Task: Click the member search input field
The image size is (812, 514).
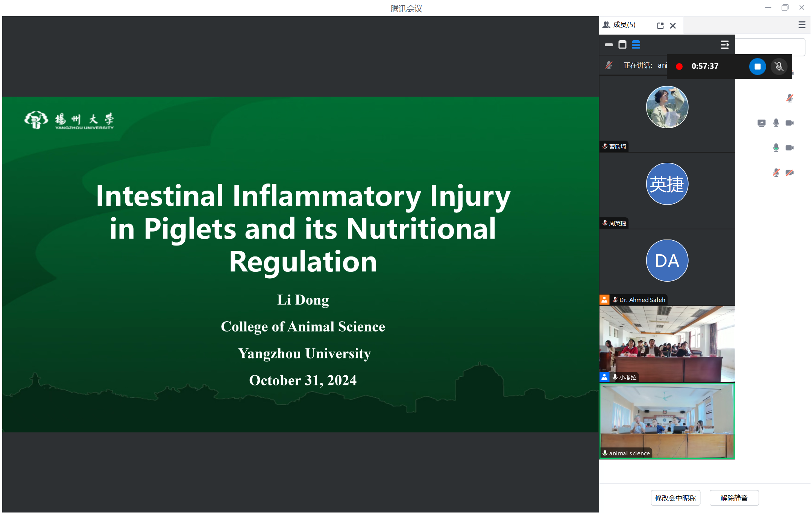Action: click(x=770, y=47)
